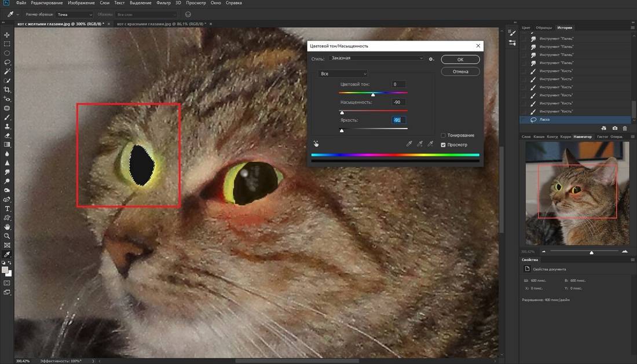
Task: Delete current history state with trash icon
Action: [624, 128]
